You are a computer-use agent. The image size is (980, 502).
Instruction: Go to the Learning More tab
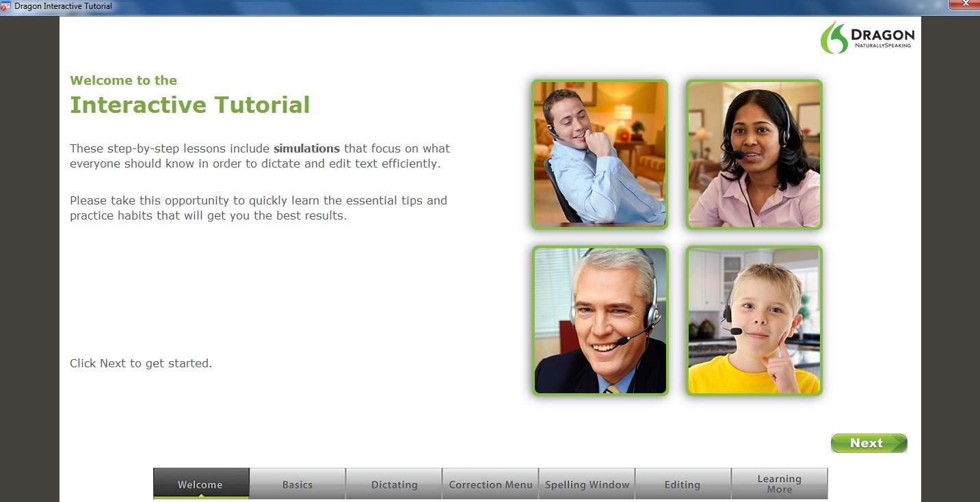coord(780,484)
